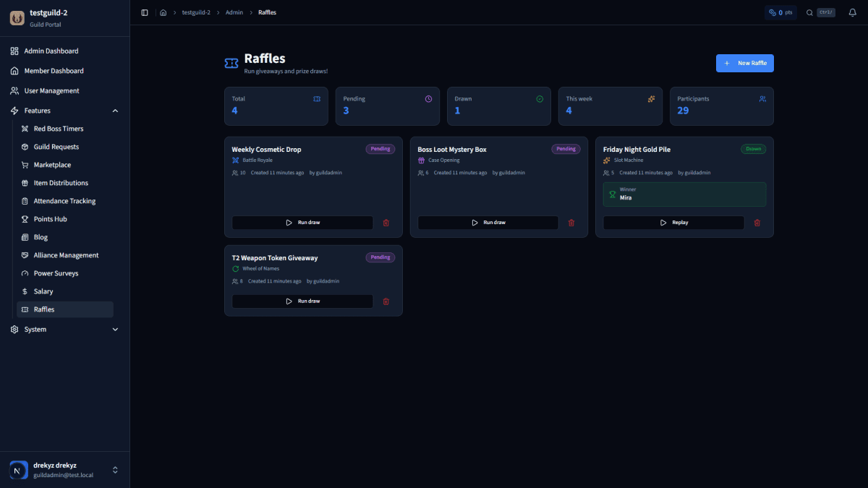Screen dimensions: 868x488
Task: Click the New Raffle button
Action: coord(744,63)
